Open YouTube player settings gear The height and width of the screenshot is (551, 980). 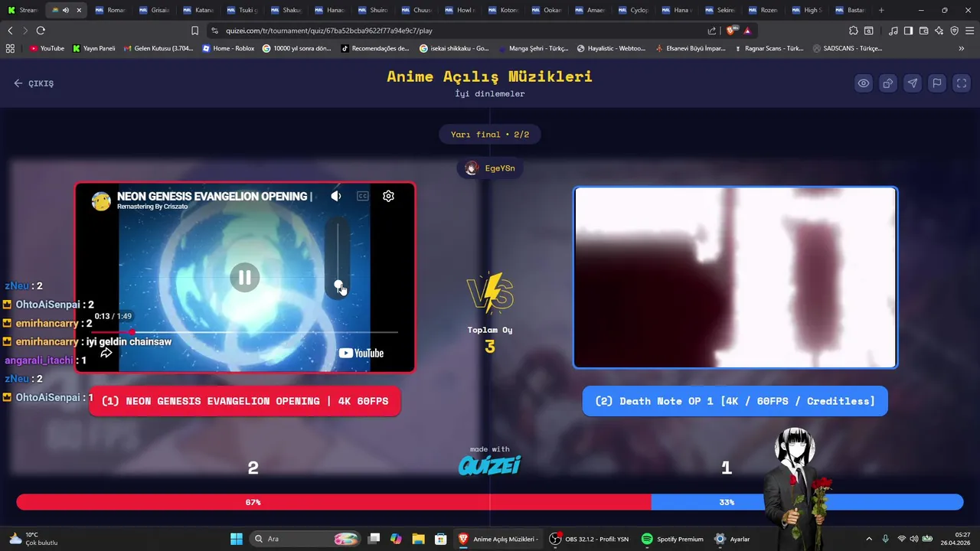[388, 196]
